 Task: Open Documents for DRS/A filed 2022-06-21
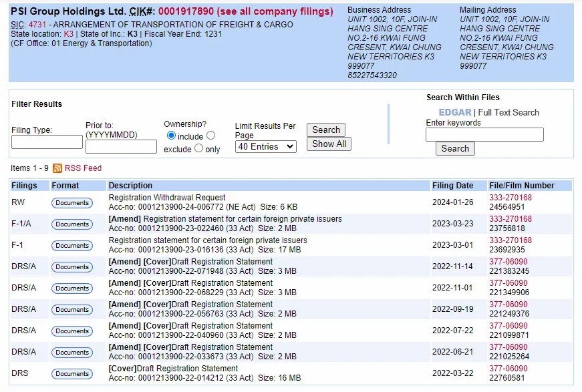click(72, 353)
